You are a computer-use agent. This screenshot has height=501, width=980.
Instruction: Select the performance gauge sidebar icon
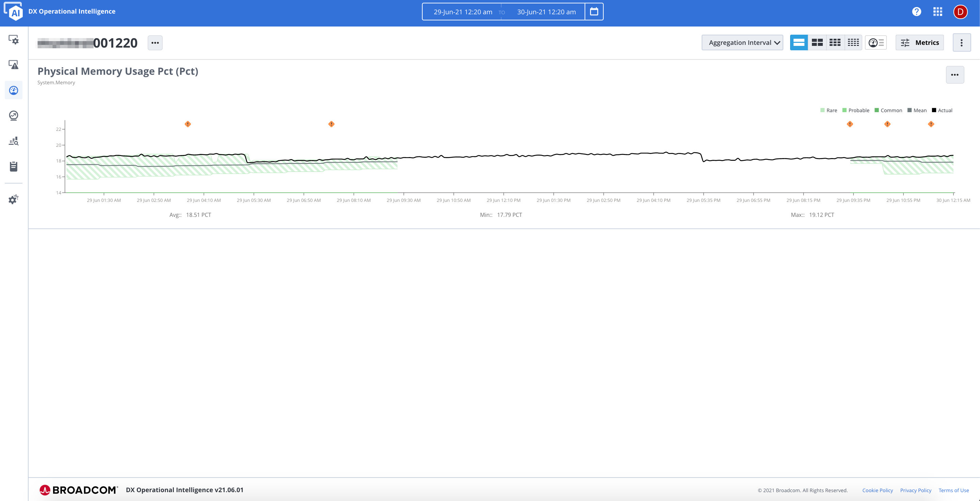click(14, 90)
